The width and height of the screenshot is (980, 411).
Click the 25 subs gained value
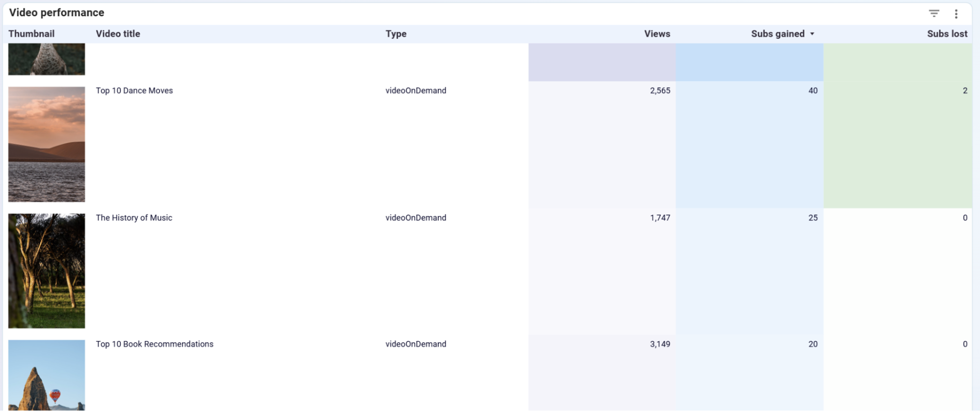pos(813,218)
